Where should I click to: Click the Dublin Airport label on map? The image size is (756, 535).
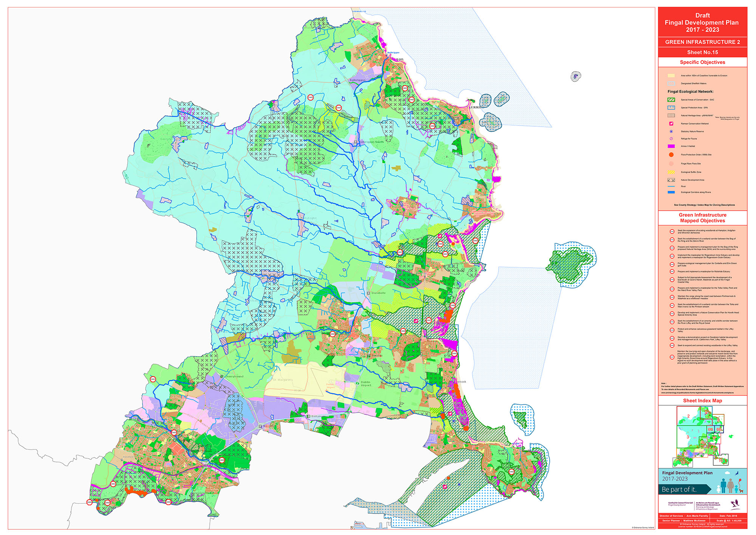point(366,384)
